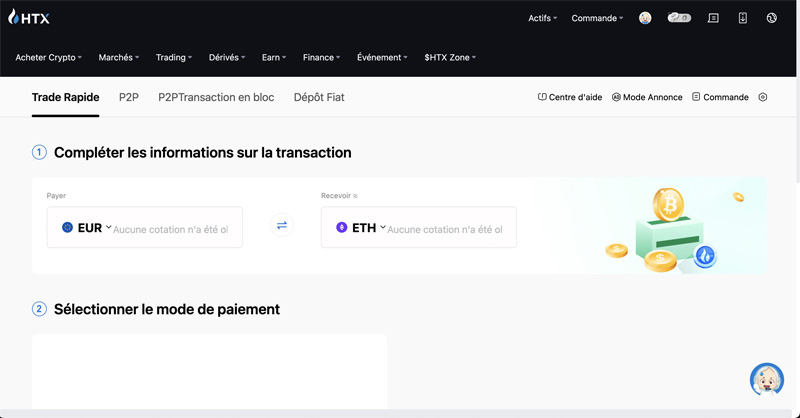800x418 pixels.
Task: Toggle the dark mode switch in header
Action: (679, 18)
